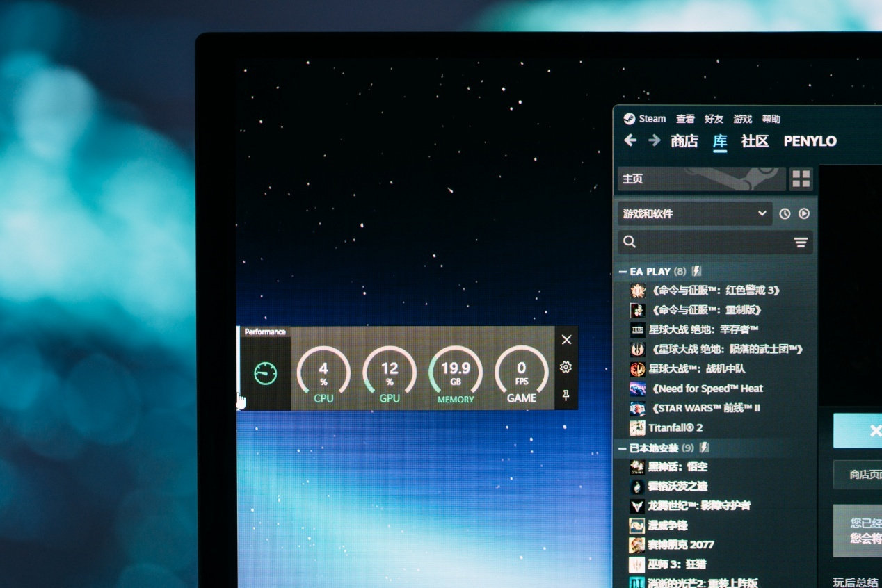Click the Performance gauge icon
Viewport: 882px width, 588px height.
click(x=266, y=373)
